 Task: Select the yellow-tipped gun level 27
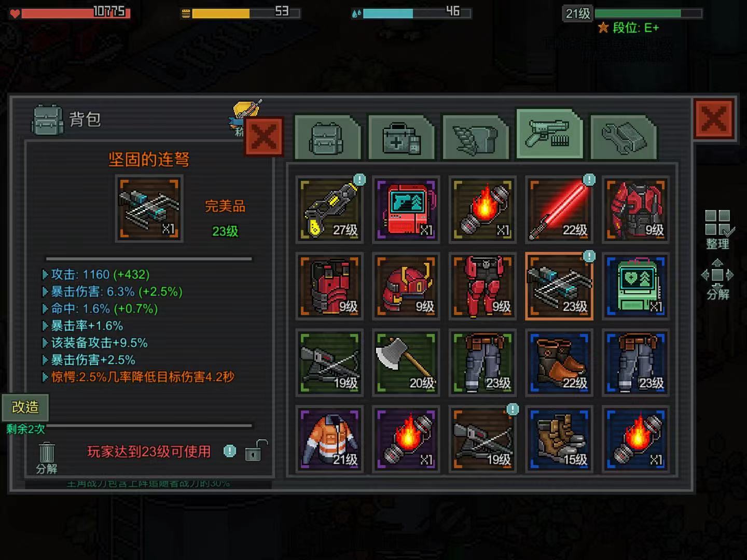329,209
